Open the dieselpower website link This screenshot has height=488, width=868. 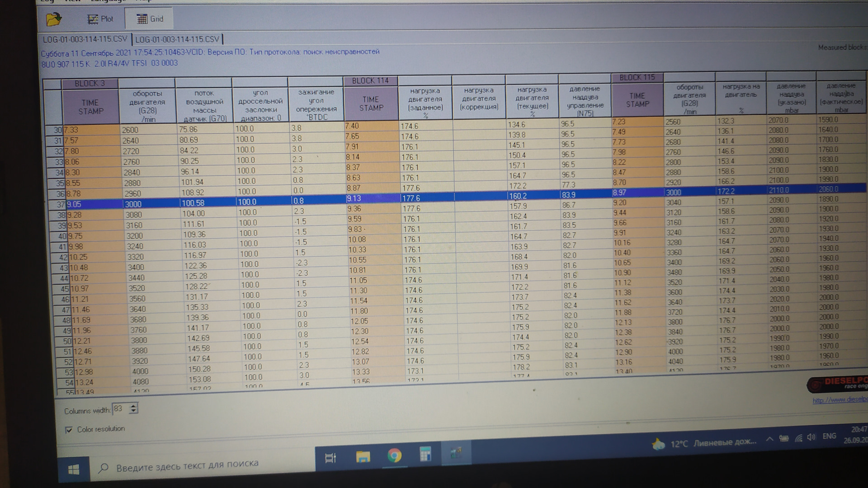point(839,400)
